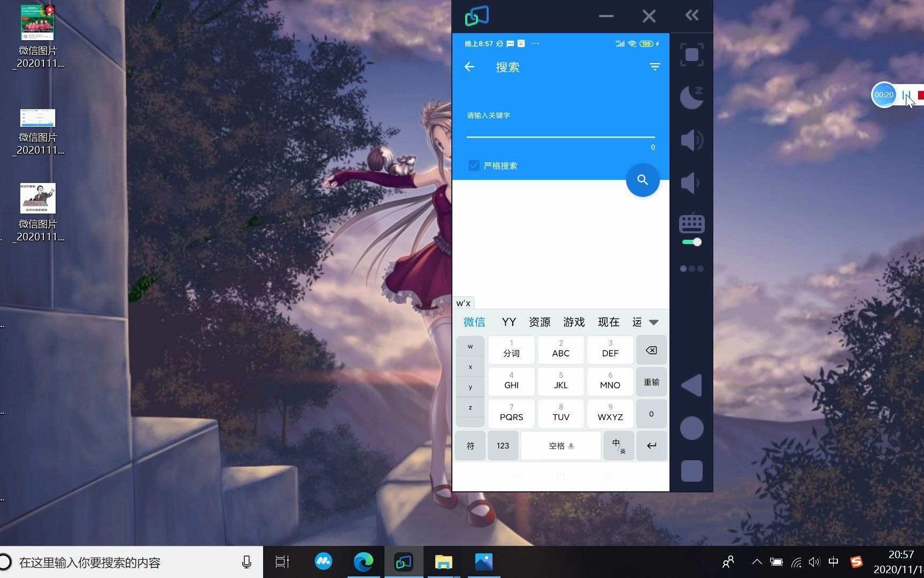Open Task View on taskbar
This screenshot has width=924, height=578.
pyautogui.click(x=282, y=562)
